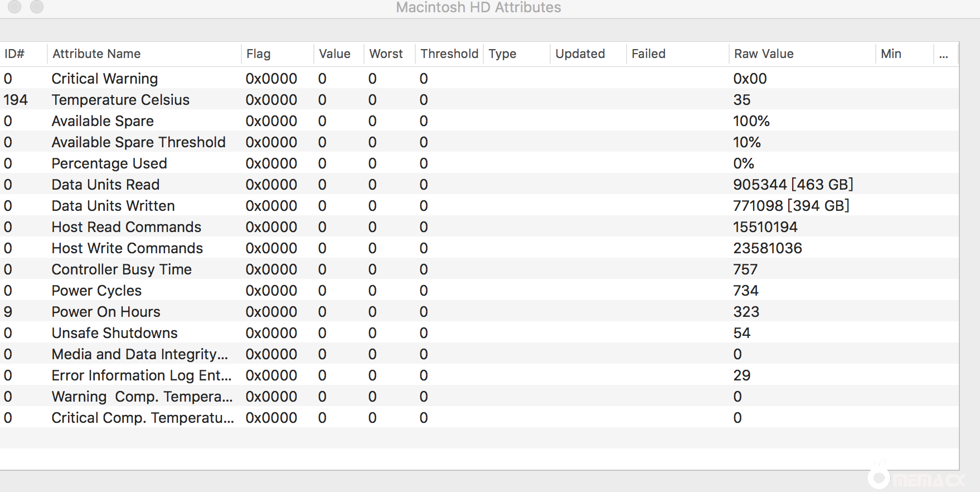Select Media and Data Integrity row
The height and width of the screenshot is (492, 980).
479,354
